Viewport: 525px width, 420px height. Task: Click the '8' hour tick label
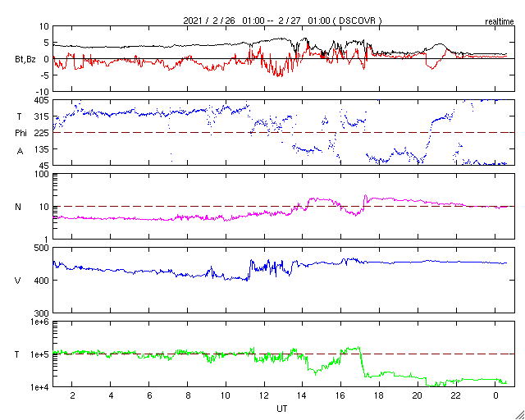[x=188, y=395]
